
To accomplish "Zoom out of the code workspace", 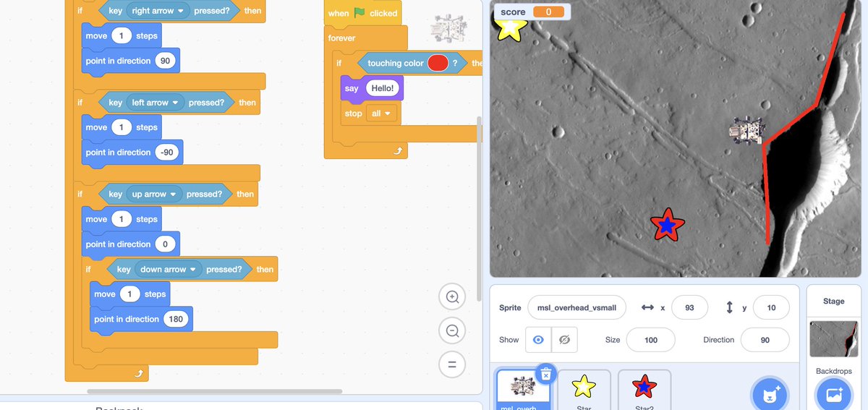I will point(452,330).
